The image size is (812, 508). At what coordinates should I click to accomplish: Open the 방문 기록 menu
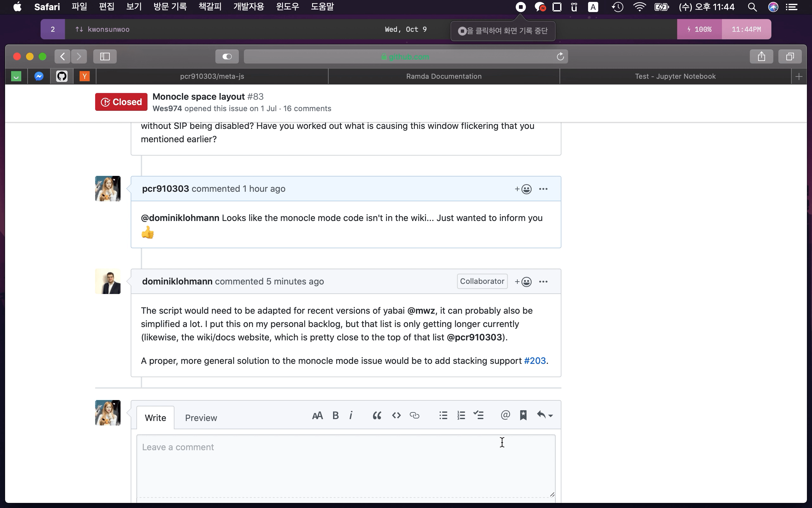[170, 7]
